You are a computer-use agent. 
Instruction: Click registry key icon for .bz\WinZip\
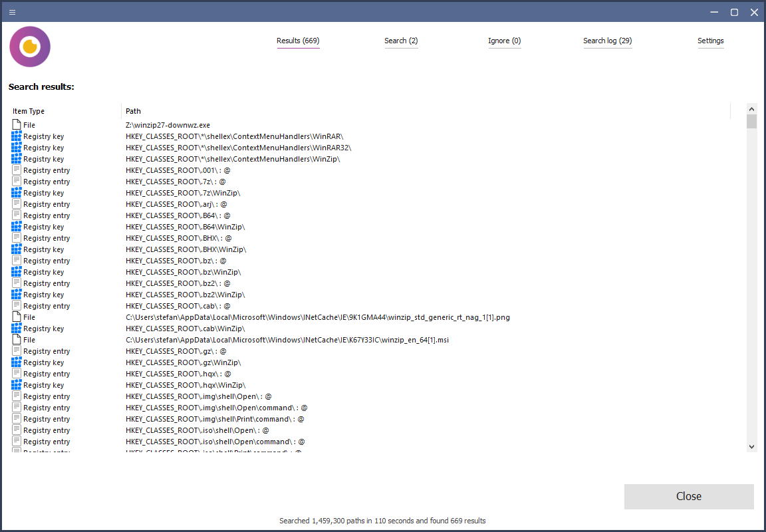point(17,272)
